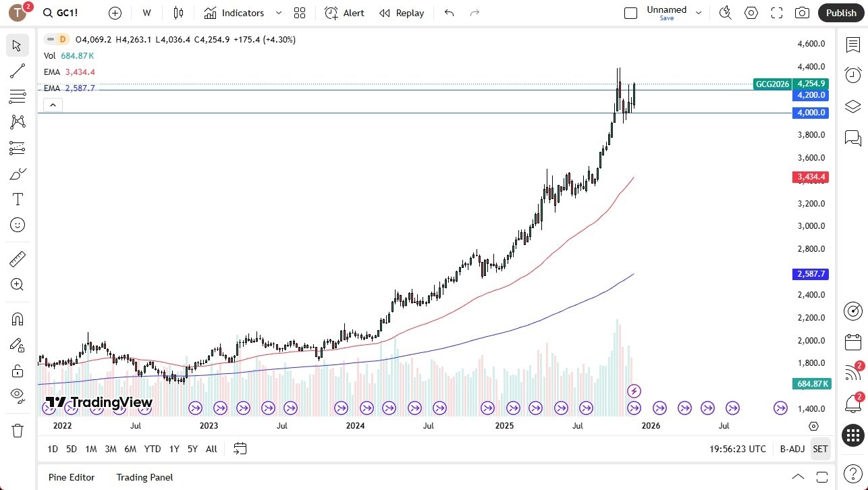The width and height of the screenshot is (868, 490).
Task: Open the Trading Panel tab
Action: 144,477
